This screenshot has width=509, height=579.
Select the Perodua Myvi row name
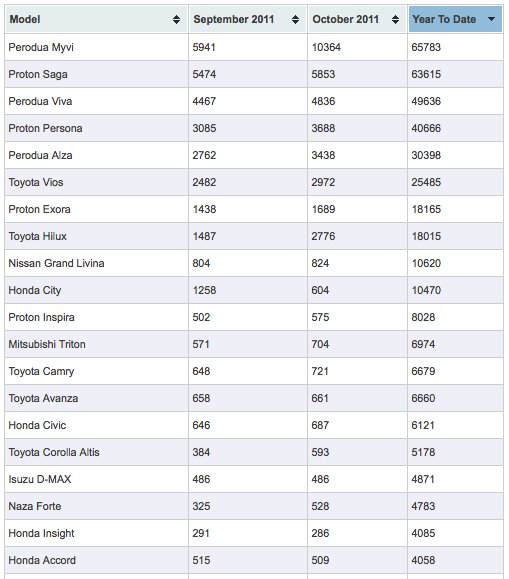tap(41, 47)
